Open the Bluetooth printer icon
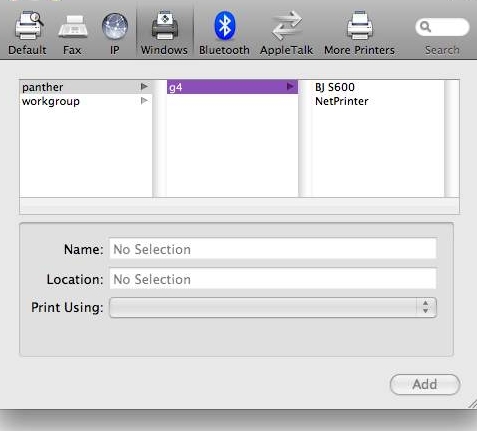Screen dimensions: 477x431 [x=225, y=25]
